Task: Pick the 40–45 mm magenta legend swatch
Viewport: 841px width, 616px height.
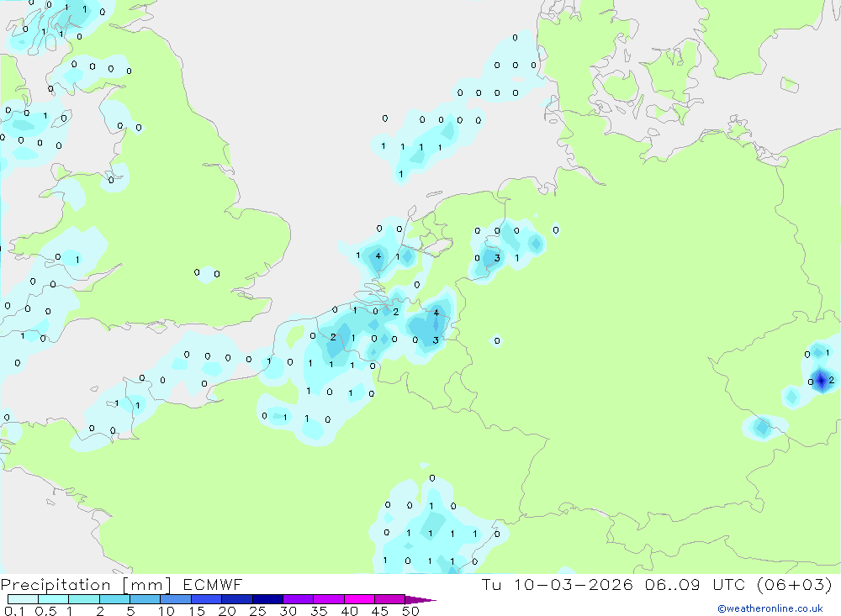Action: [359, 599]
